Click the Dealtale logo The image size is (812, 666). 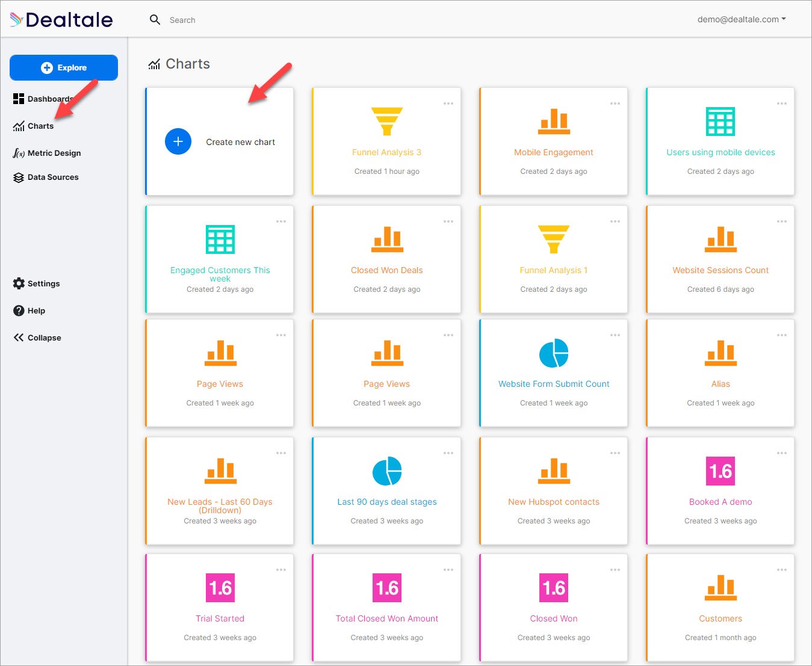click(x=61, y=20)
